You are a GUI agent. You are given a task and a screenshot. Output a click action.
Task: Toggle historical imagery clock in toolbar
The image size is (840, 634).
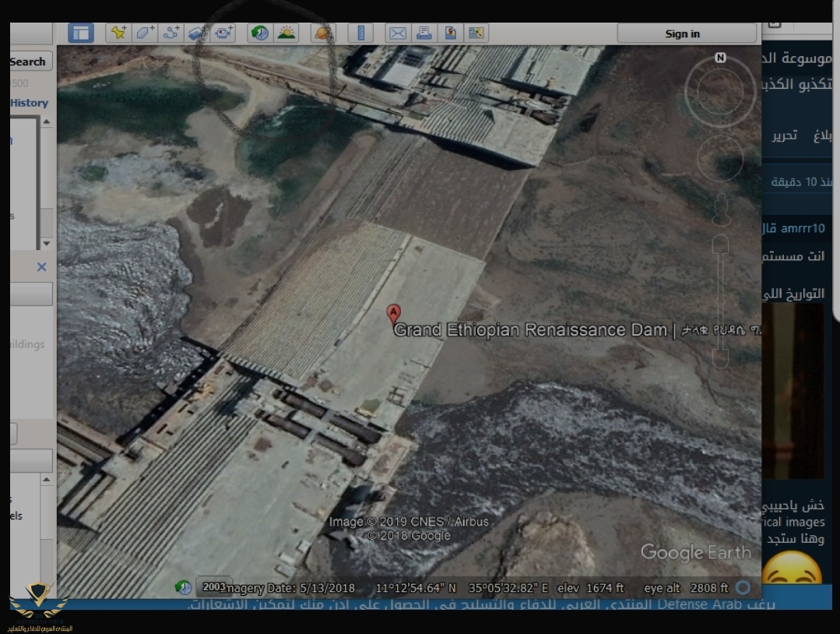(259, 33)
